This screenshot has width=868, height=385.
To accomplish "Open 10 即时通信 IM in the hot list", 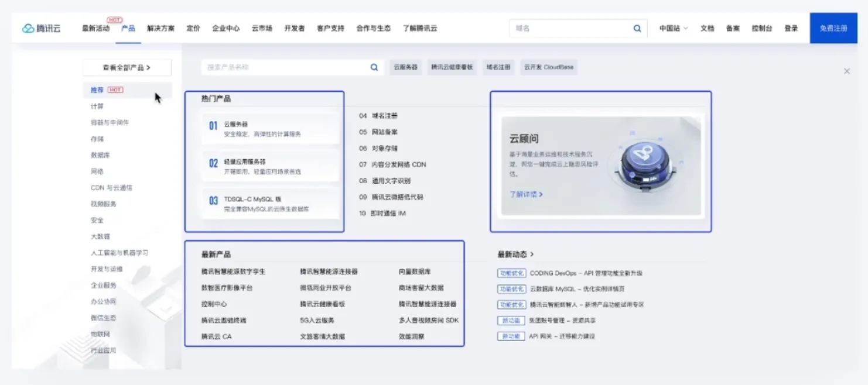I will (x=382, y=214).
